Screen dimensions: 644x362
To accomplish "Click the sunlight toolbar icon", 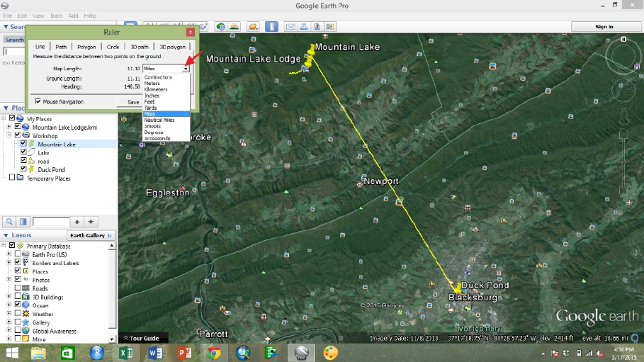I will [234, 27].
